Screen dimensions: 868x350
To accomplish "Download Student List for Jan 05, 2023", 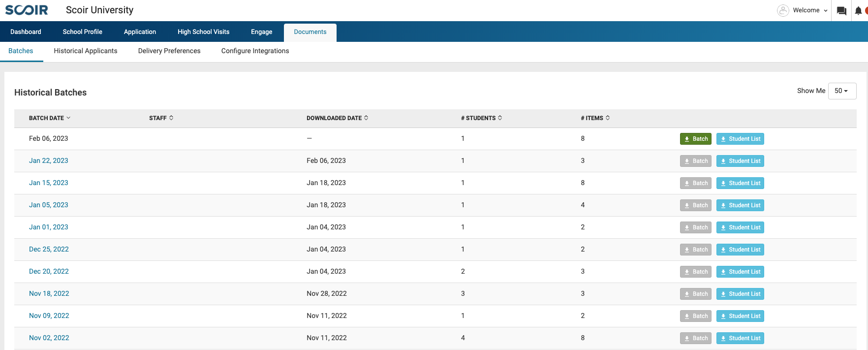I will click(740, 205).
